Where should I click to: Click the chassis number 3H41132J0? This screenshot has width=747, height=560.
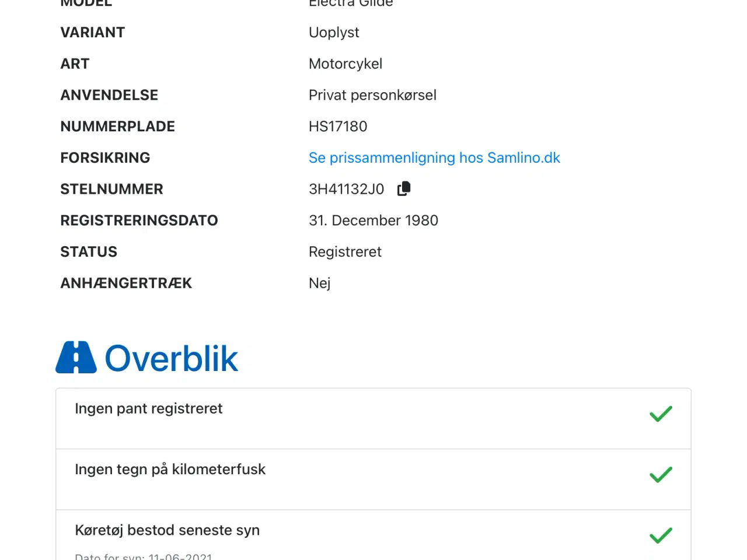coord(346,190)
